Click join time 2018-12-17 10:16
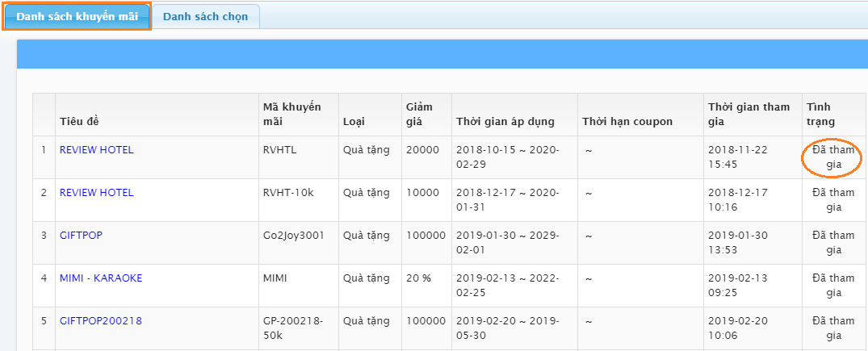Viewport: 868px width, 351px height. point(738,200)
